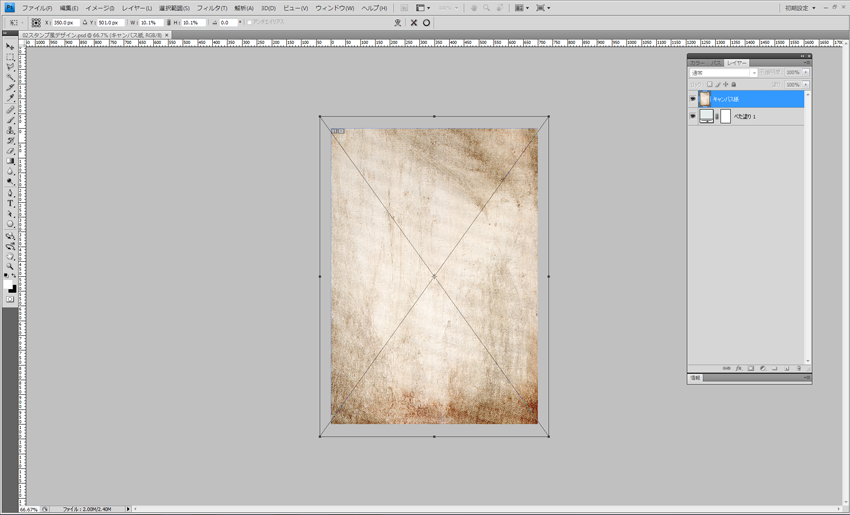This screenshot has width=850, height=515.
Task: Switch to warp mode icon
Action: point(398,22)
